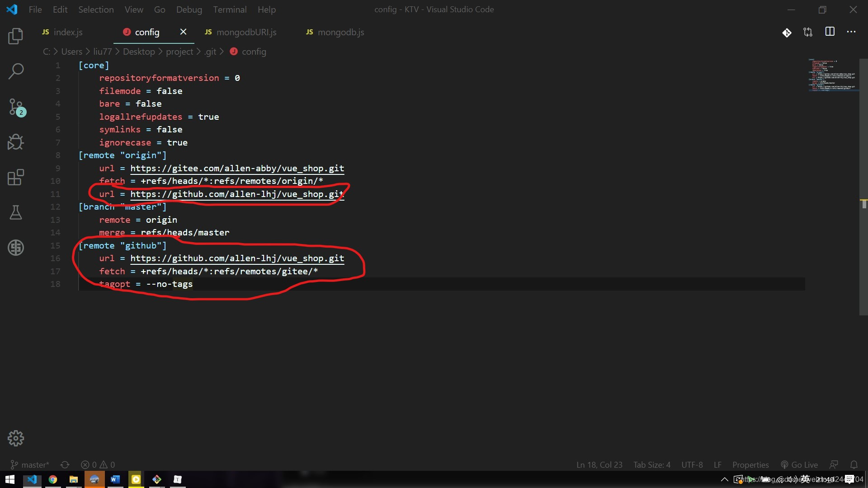Open github URL link on line 16
Viewport: 868px width, 488px height.
click(x=237, y=258)
